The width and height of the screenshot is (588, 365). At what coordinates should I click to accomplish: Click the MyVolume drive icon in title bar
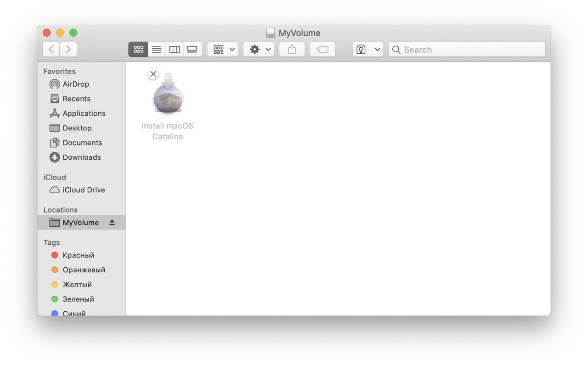pos(271,33)
